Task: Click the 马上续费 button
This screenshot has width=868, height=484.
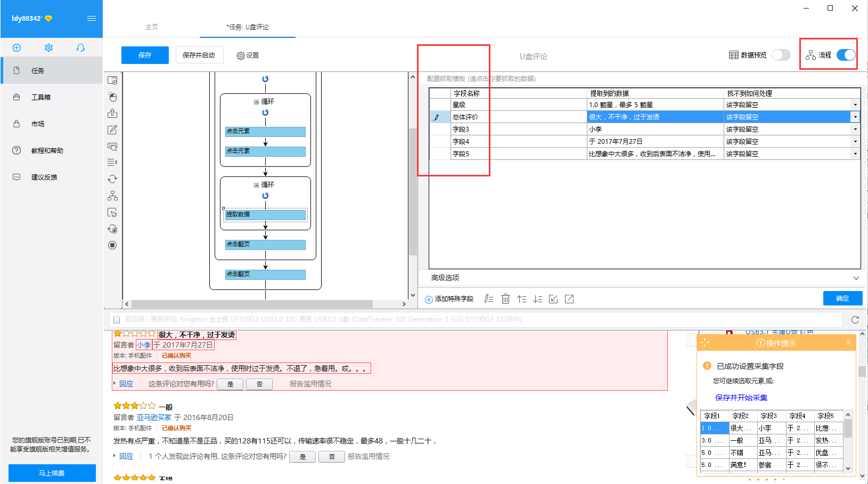Action: coord(52,473)
